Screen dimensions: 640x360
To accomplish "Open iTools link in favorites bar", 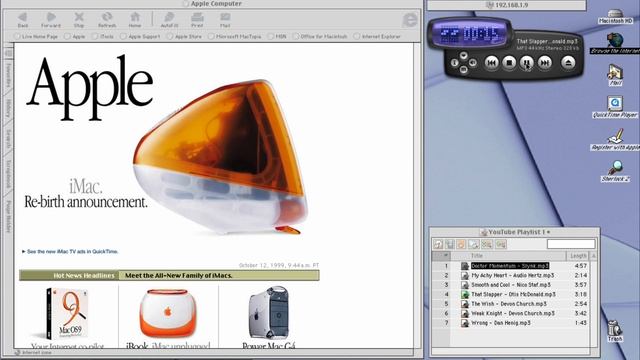I will tap(103, 36).
